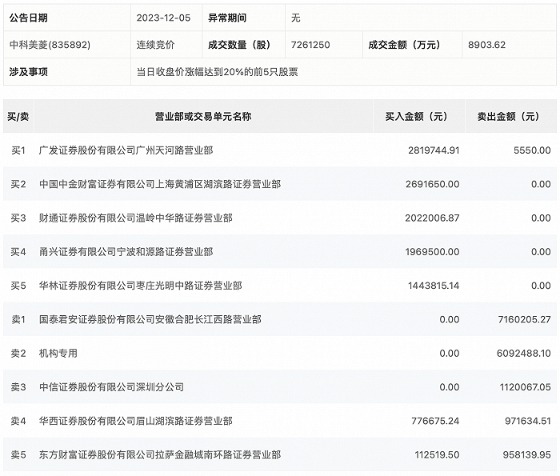Select the 买1 广发证券广州天河路营业部 row

[280, 150]
